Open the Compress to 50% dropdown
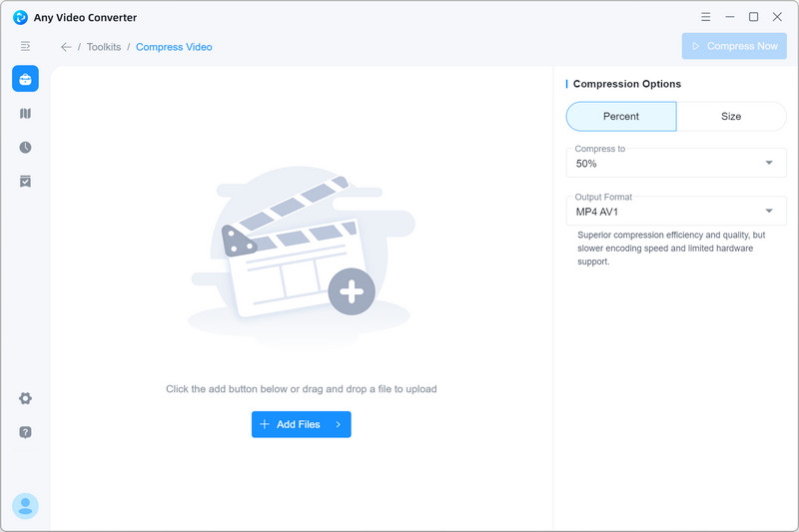Viewport: 799px width, 532px height. tap(676, 163)
